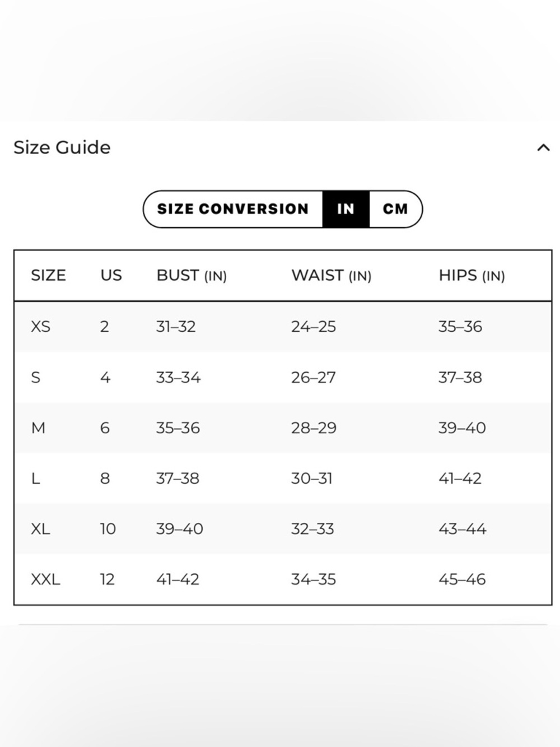The height and width of the screenshot is (747, 560).
Task: Collapse the Size Guide chevron arrow
Action: [x=543, y=148]
